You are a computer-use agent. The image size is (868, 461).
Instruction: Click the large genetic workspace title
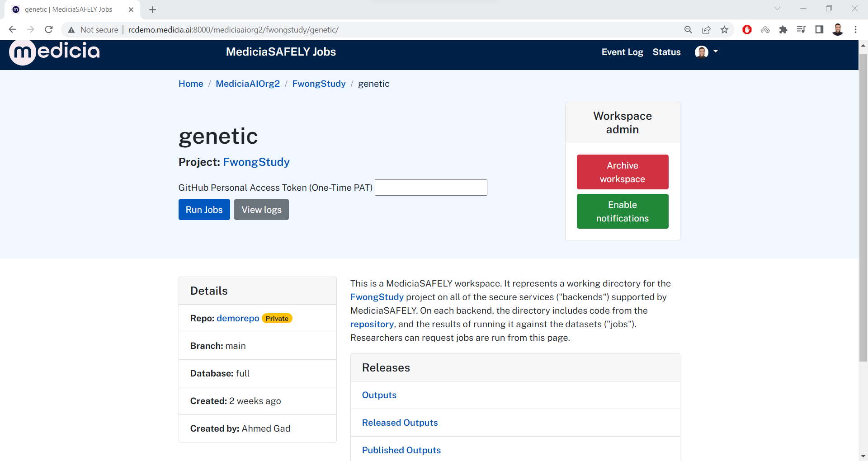[x=218, y=136]
